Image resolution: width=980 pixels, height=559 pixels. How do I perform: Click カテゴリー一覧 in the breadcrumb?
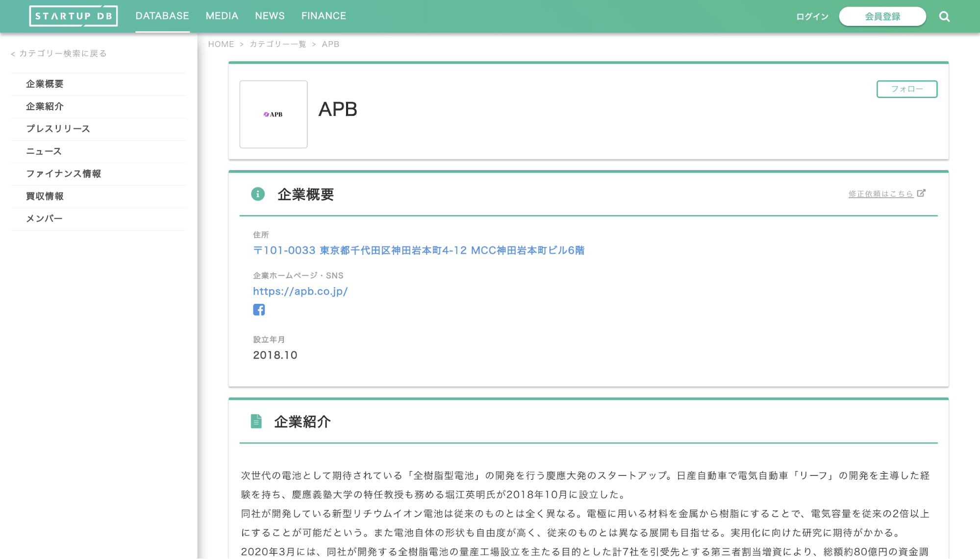[277, 44]
